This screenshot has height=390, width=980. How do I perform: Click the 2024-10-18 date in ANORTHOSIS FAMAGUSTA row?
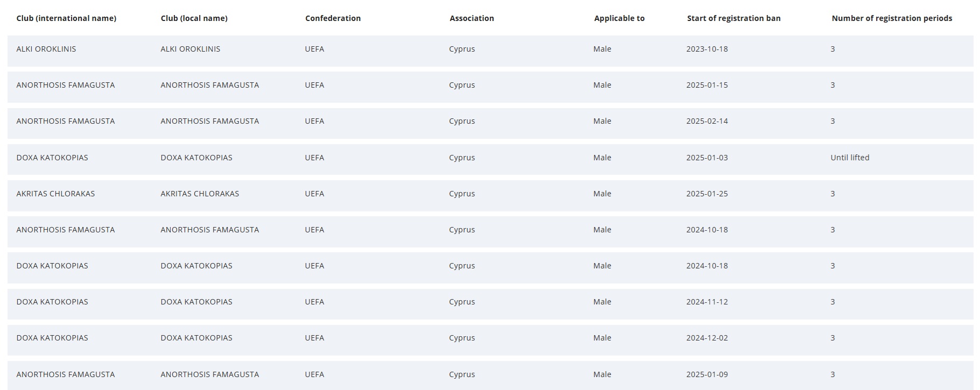[x=707, y=230]
